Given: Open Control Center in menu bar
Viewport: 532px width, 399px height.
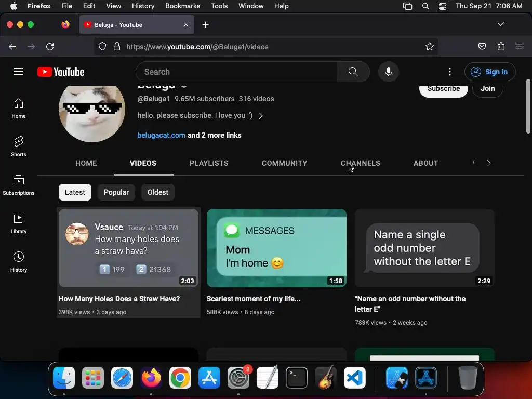Looking at the screenshot, I should [443, 6].
